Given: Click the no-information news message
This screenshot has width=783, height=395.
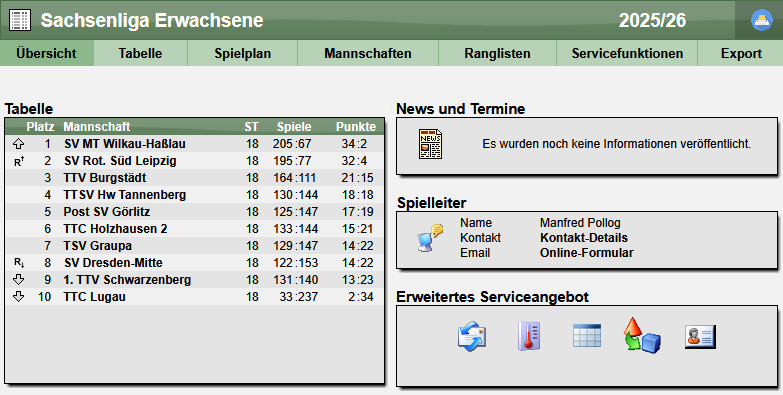Looking at the screenshot, I should click(x=617, y=144).
